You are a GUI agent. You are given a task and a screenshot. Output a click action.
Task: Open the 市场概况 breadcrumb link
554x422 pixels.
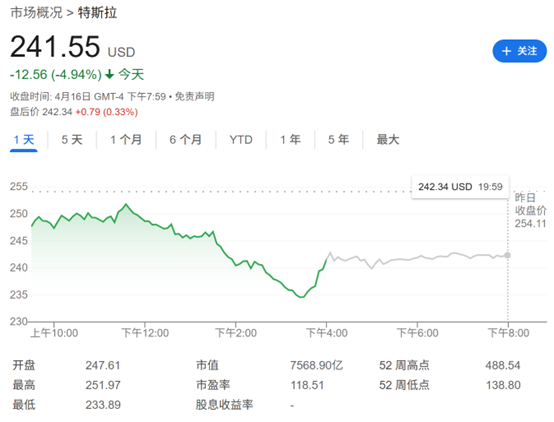36,13
